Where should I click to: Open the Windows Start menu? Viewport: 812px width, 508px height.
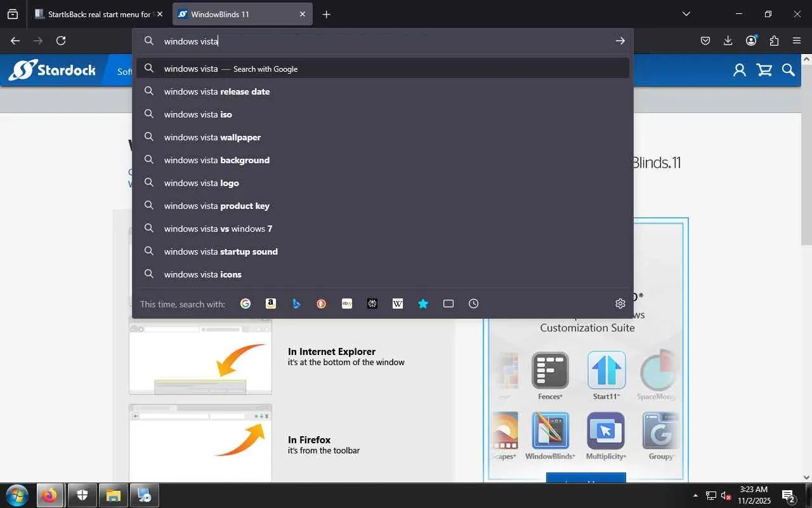click(x=16, y=495)
